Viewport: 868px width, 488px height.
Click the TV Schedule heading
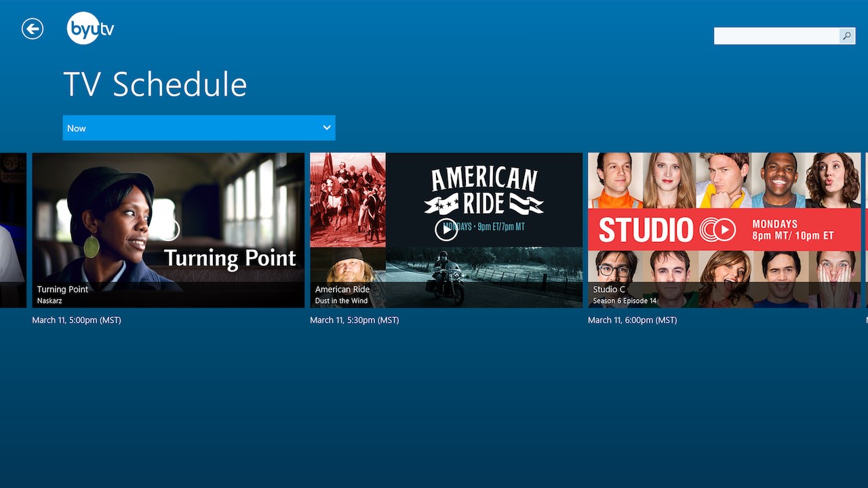tap(155, 83)
